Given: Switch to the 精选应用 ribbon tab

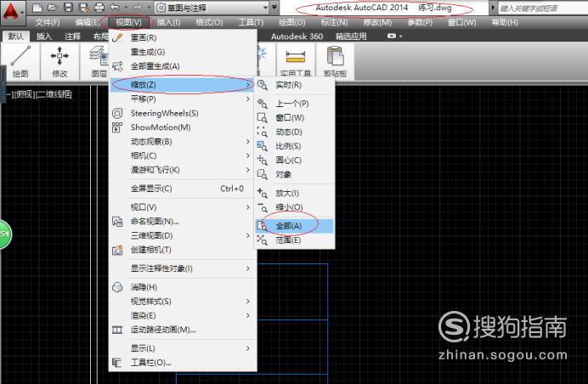Looking at the screenshot, I should click(x=351, y=37).
